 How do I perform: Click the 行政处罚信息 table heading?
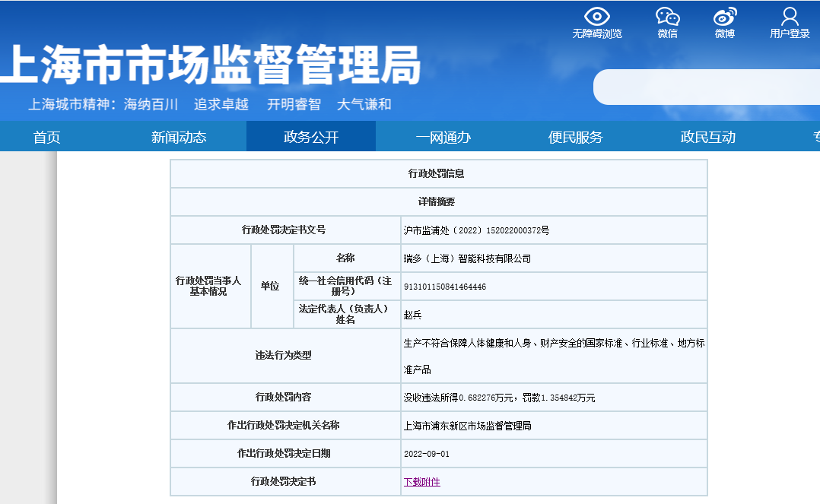[x=437, y=173]
